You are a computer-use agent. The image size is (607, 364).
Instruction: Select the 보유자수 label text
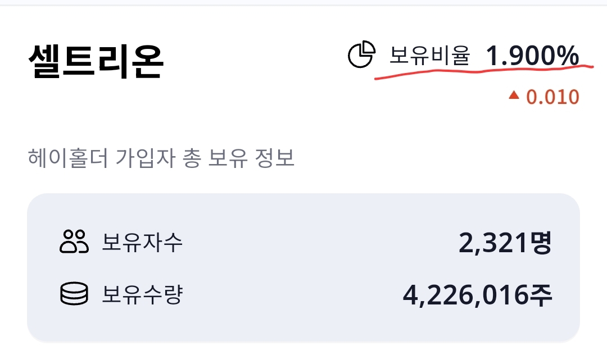pyautogui.click(x=142, y=242)
